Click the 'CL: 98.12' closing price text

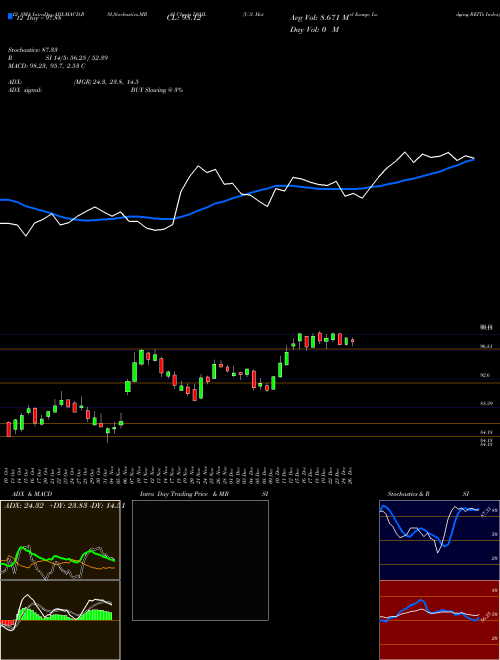[x=184, y=18]
